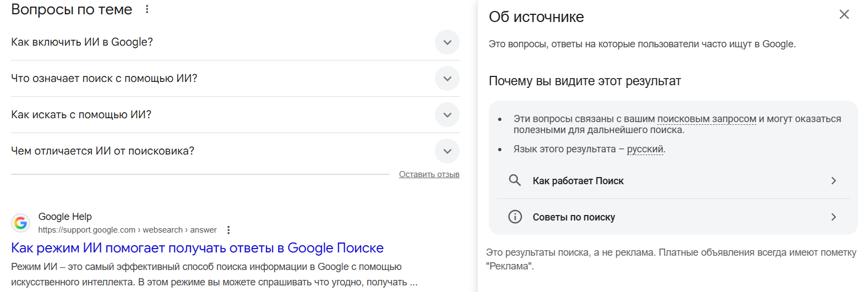The width and height of the screenshot is (868, 292).
Task: Select the "Советы по поиску" menu item
Action: 574,217
